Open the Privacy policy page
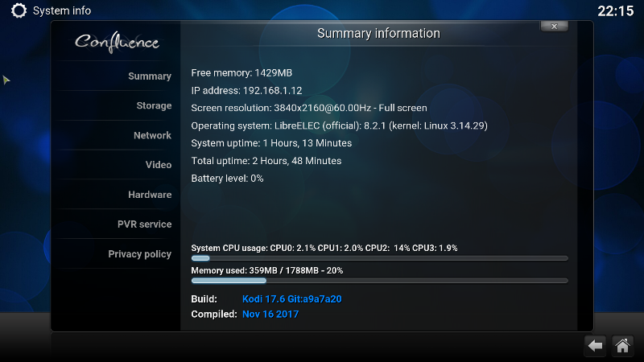 tap(139, 254)
